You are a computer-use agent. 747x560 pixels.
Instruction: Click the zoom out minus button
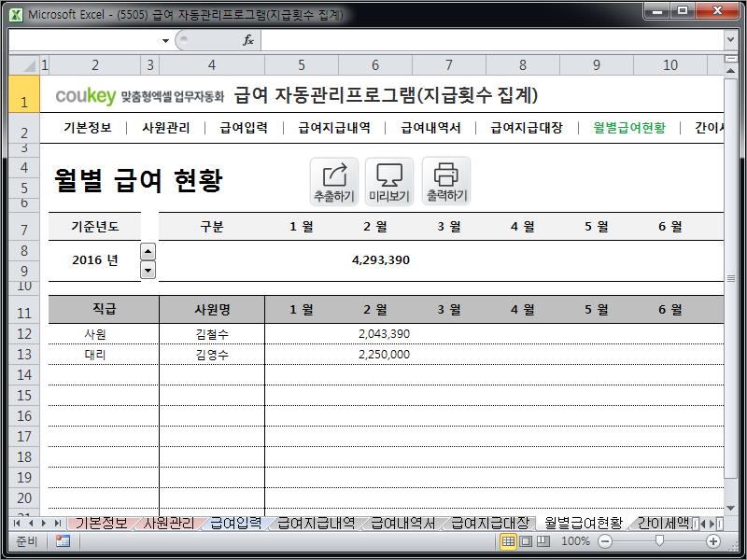(604, 541)
